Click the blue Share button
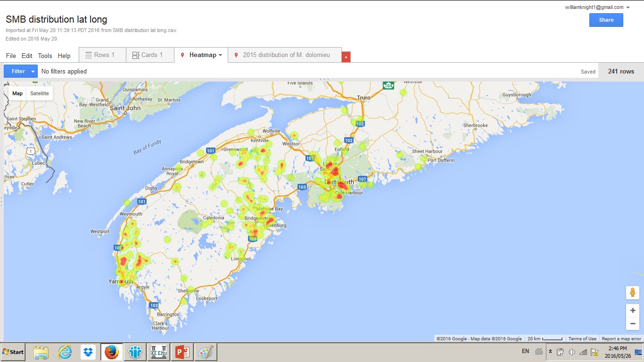 click(606, 20)
